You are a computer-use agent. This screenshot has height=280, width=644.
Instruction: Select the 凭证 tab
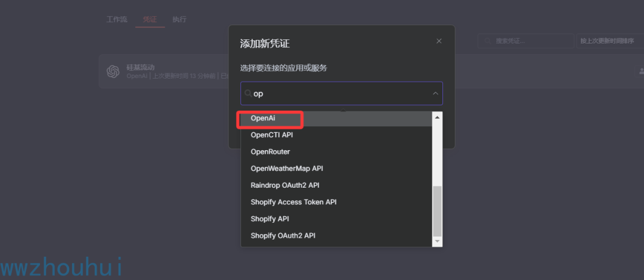(x=150, y=19)
